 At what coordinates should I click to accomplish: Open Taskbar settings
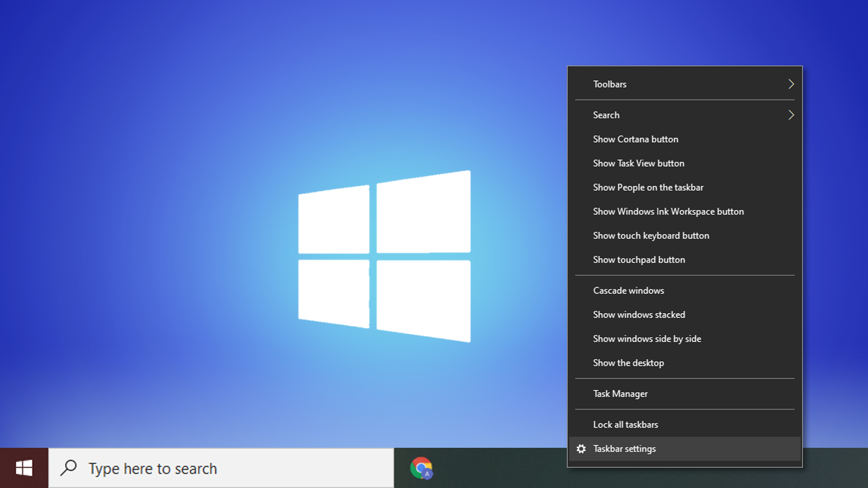coord(624,448)
